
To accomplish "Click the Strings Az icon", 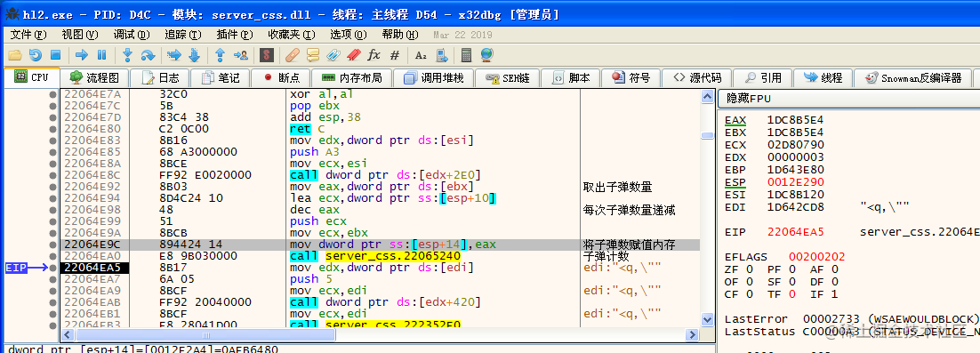I will [421, 55].
